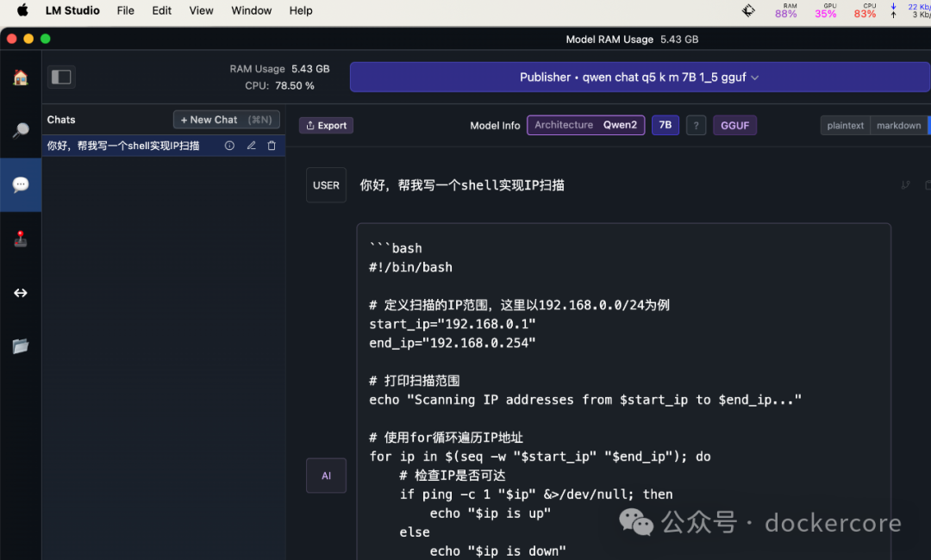Click the comment # 打印扫描范围

coord(415,381)
